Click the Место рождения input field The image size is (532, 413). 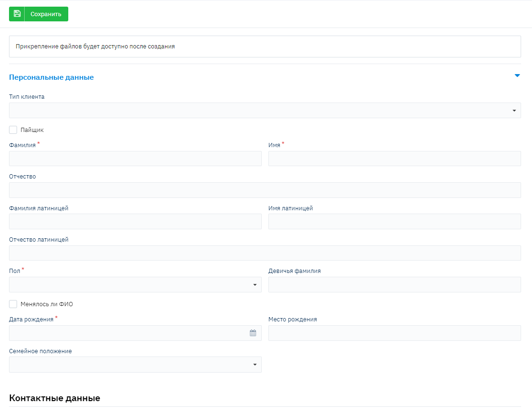pos(394,333)
